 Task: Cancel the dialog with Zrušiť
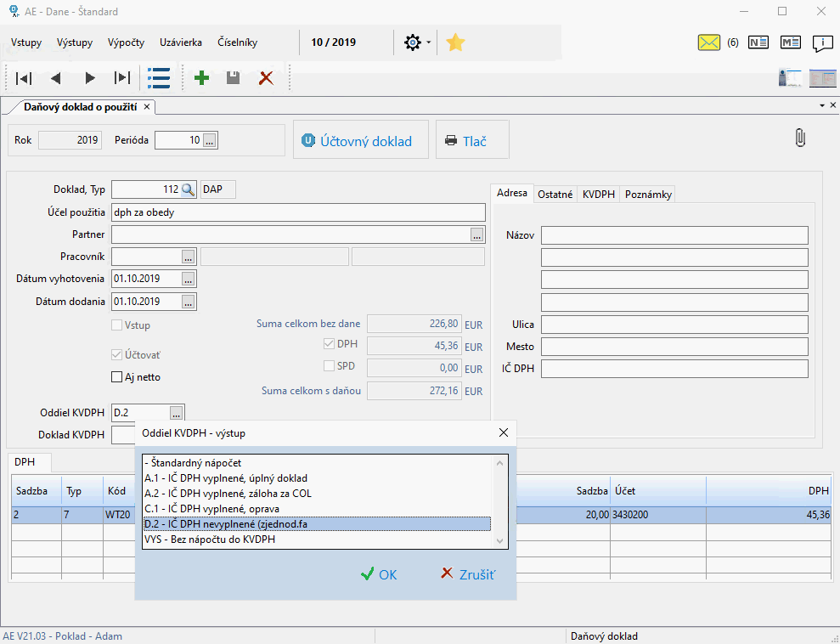pyautogui.click(x=468, y=575)
